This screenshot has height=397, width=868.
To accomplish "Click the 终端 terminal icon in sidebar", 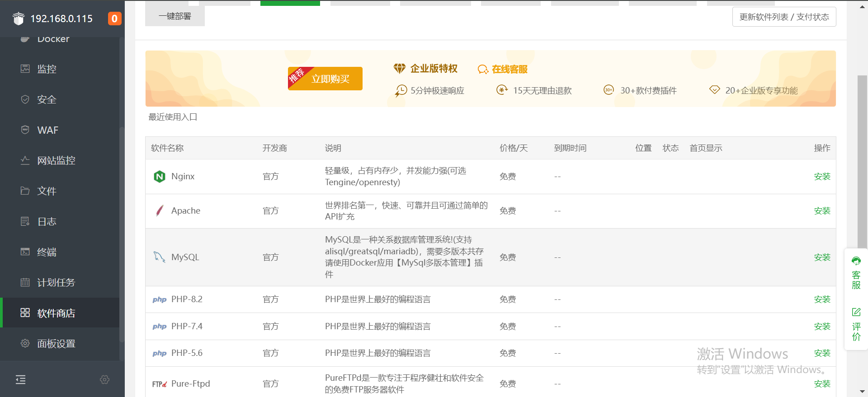I will [x=25, y=252].
